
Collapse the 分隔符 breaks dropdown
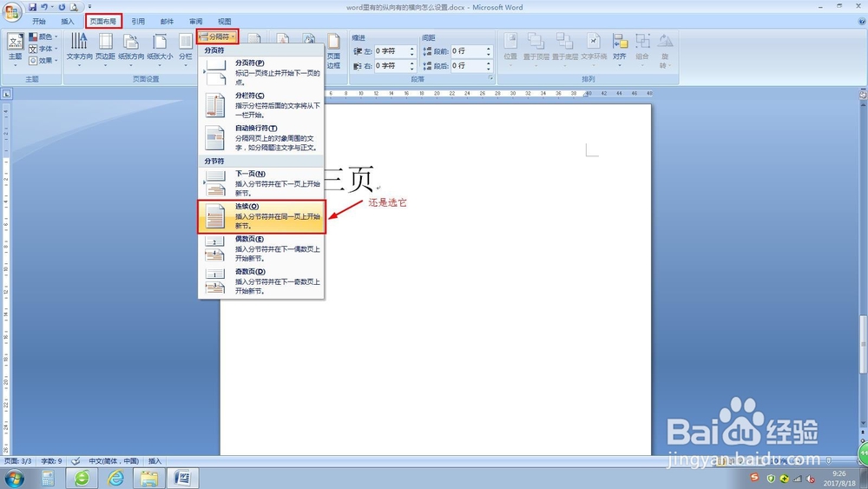[x=218, y=36]
